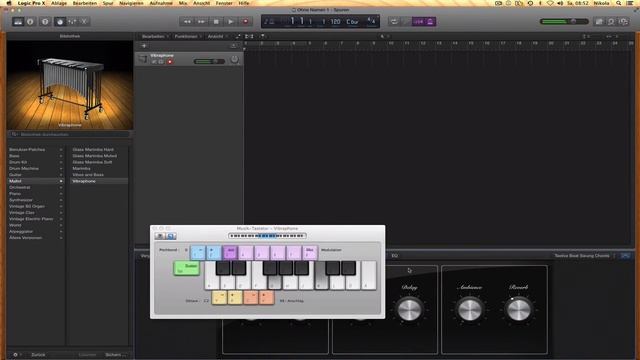Record-enable the Vibraphone track

(170, 62)
